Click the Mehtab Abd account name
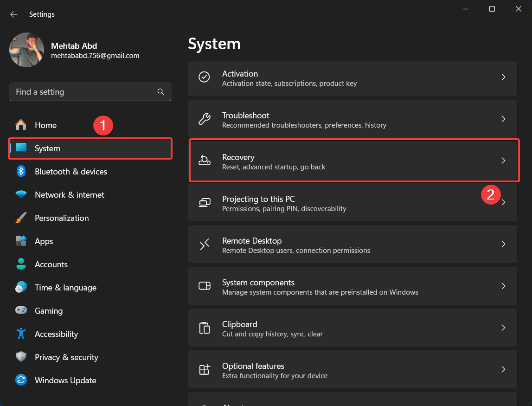 click(74, 46)
